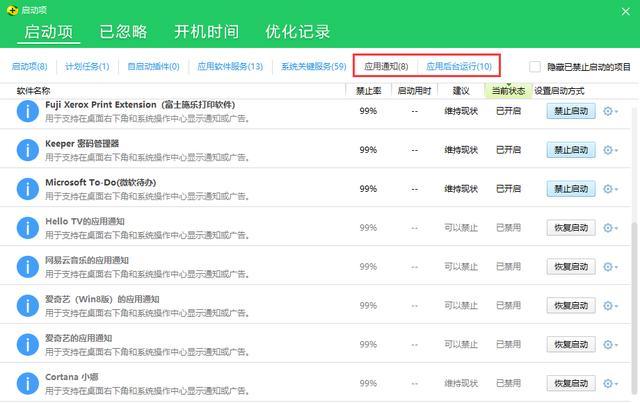Open gear settings dropdown for Fuji Xerox row
The image size is (640, 403).
(611, 111)
